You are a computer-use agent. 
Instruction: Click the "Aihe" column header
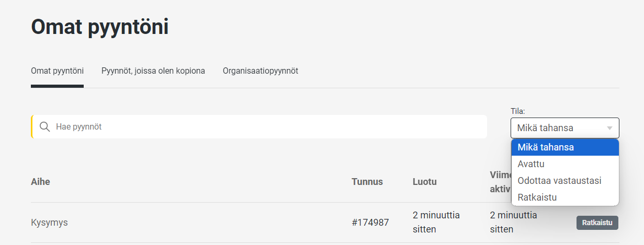click(x=40, y=182)
